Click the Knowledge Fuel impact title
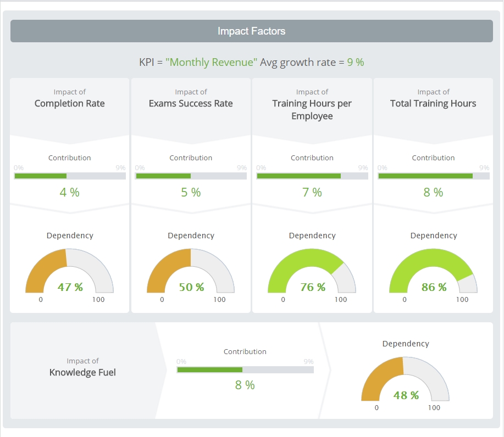Viewport: 504px width, 437px height. click(82, 372)
